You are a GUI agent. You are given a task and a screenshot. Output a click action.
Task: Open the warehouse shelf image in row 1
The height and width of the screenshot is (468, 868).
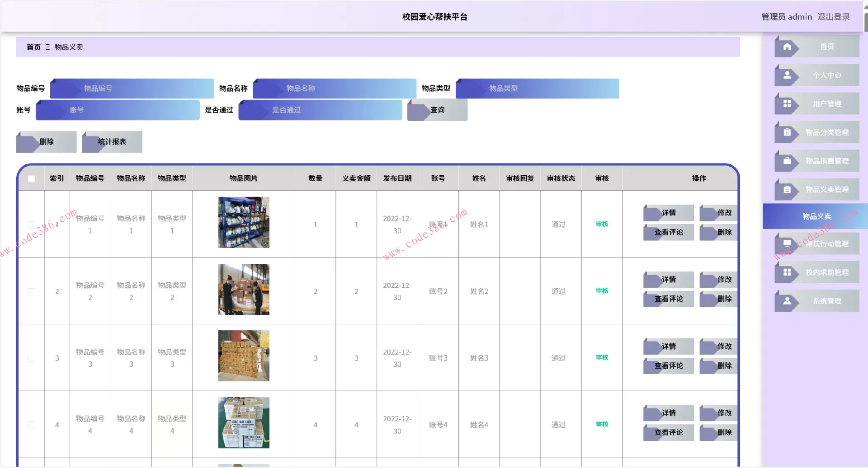pyautogui.click(x=244, y=222)
